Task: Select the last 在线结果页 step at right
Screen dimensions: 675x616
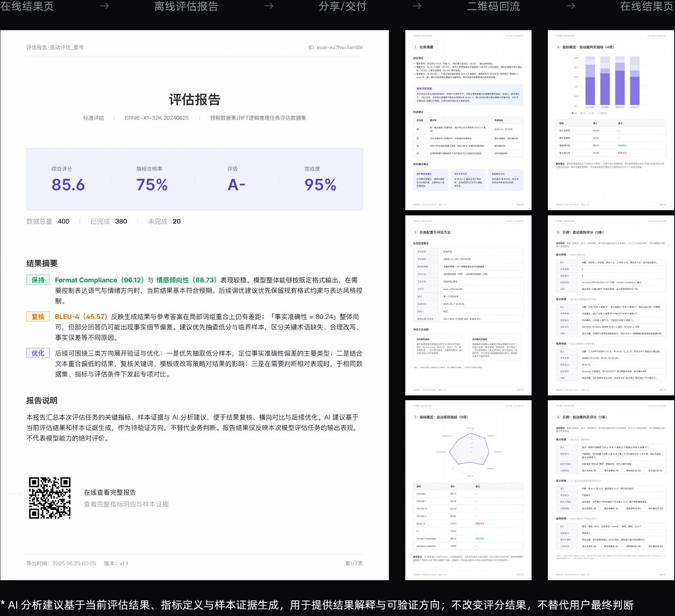Action: click(x=647, y=6)
